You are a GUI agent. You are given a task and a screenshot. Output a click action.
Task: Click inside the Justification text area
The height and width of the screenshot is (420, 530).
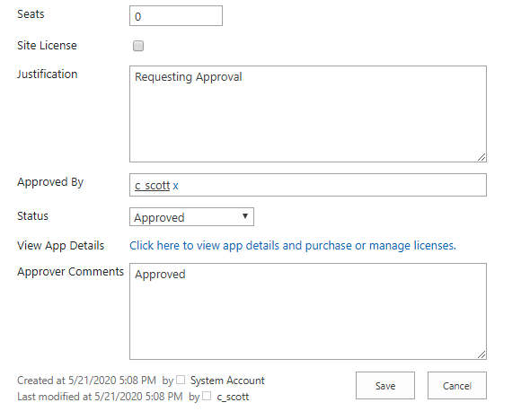pos(308,114)
